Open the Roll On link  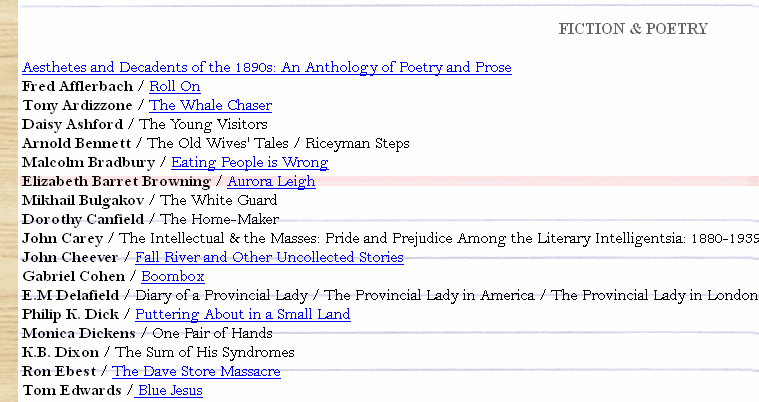[174, 87]
